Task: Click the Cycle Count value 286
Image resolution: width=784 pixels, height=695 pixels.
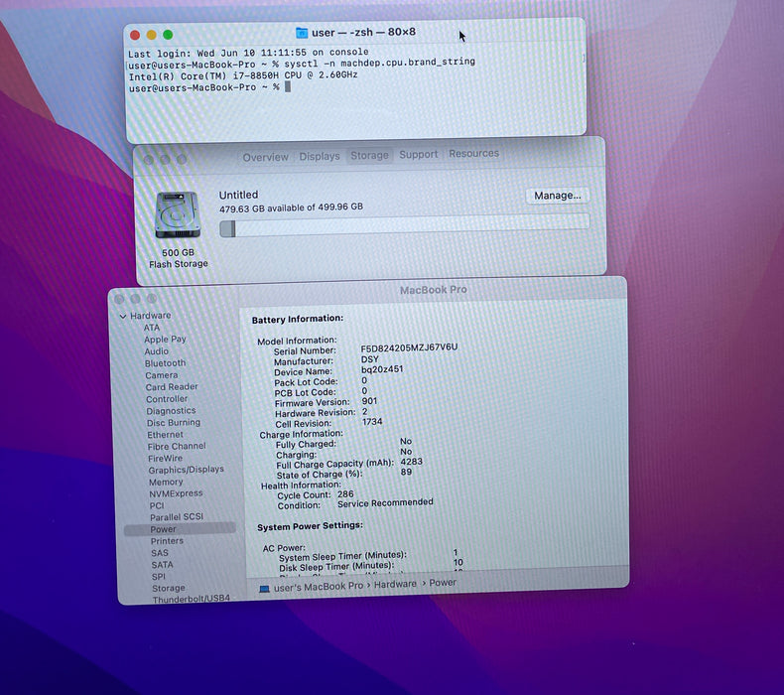Action: coord(345,494)
